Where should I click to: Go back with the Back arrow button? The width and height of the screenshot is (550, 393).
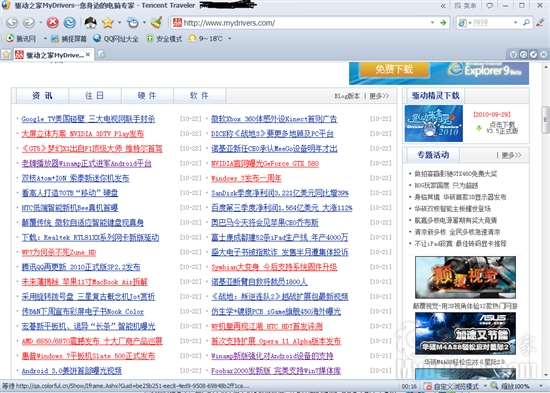(x=12, y=23)
